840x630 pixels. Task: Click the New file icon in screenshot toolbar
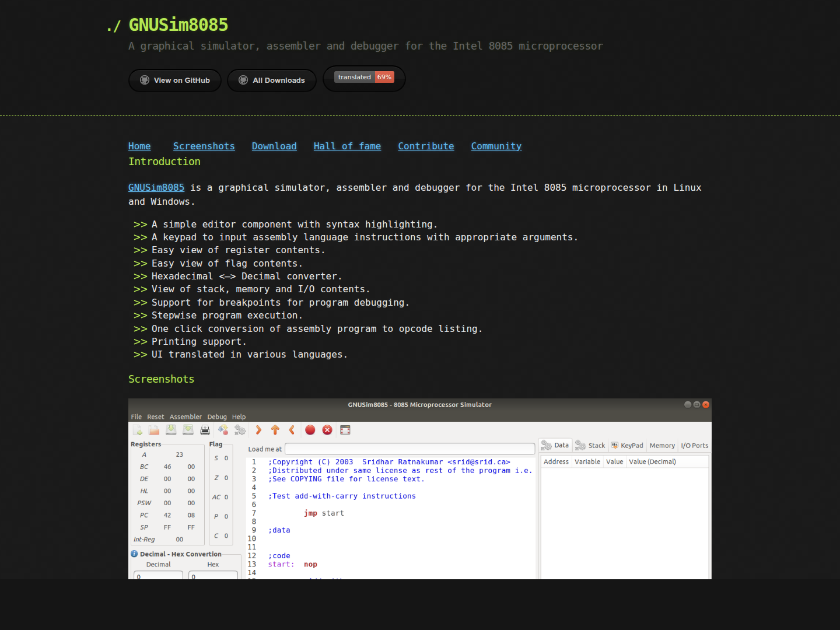(x=138, y=430)
